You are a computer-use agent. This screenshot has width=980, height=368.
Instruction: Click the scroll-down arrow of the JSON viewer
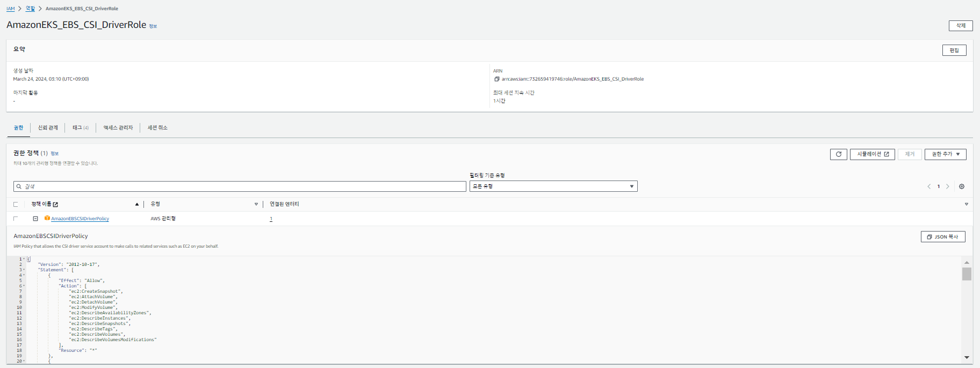967,357
